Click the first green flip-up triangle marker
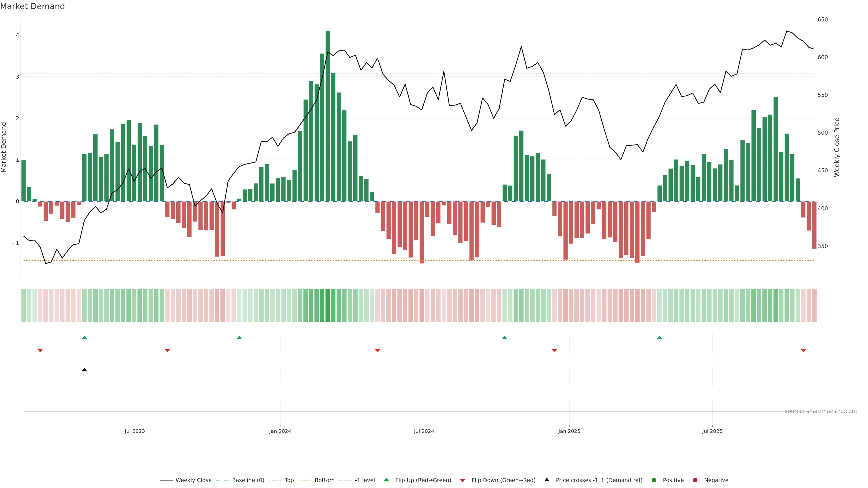The image size is (868, 488). [x=84, y=338]
